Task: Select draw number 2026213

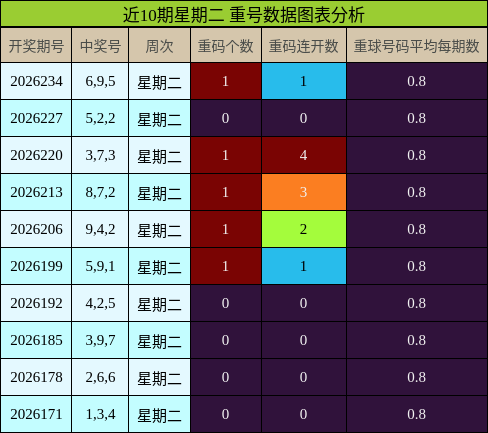Action: tap(36, 192)
